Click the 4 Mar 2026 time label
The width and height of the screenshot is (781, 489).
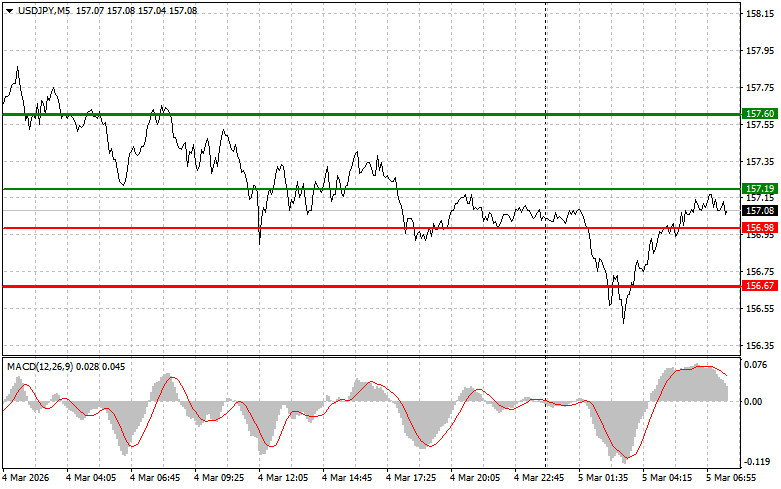point(26,478)
